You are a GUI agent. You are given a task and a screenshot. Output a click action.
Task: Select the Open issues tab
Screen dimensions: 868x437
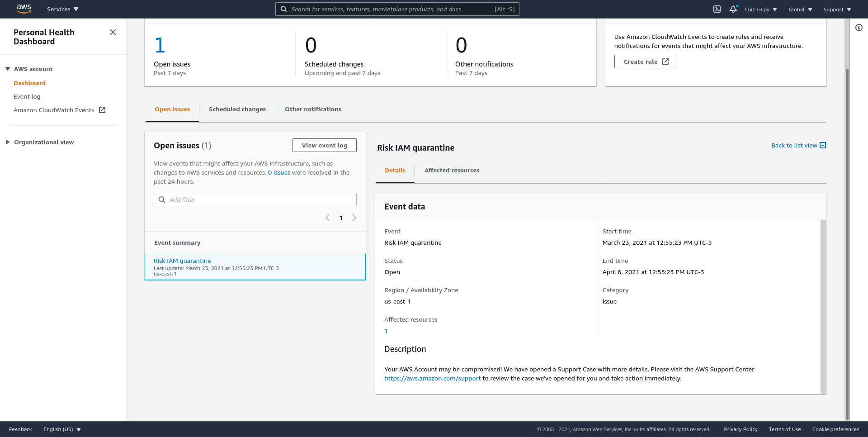(x=172, y=109)
